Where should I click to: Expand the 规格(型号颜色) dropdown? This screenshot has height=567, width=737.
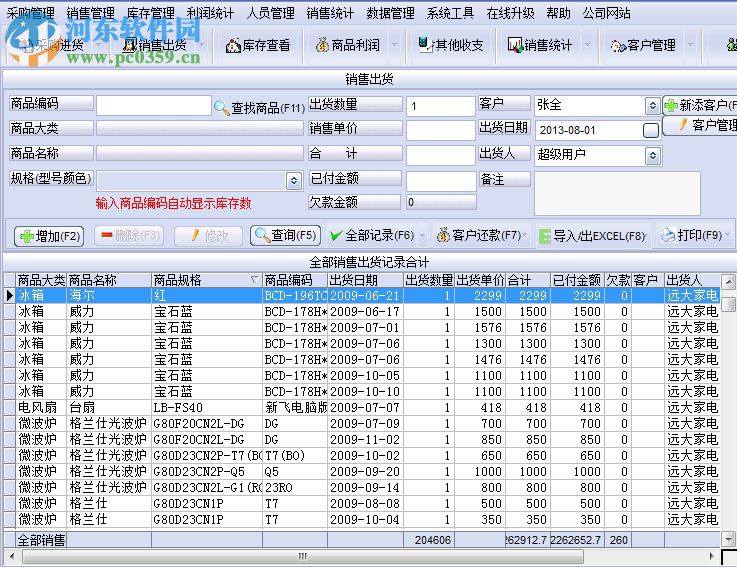tap(294, 181)
